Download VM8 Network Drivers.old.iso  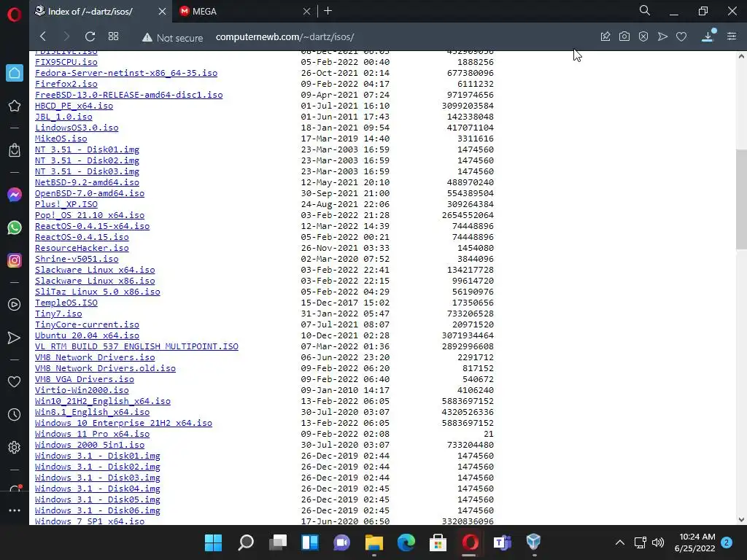(x=105, y=368)
